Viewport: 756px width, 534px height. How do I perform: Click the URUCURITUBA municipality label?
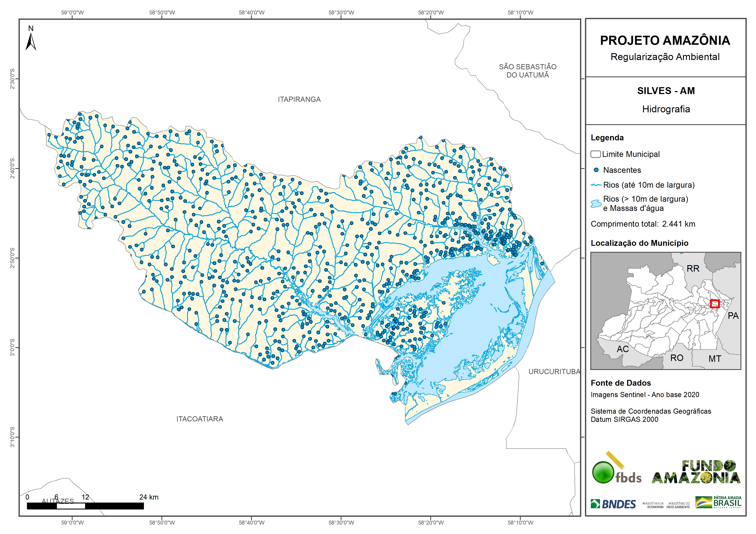click(554, 371)
